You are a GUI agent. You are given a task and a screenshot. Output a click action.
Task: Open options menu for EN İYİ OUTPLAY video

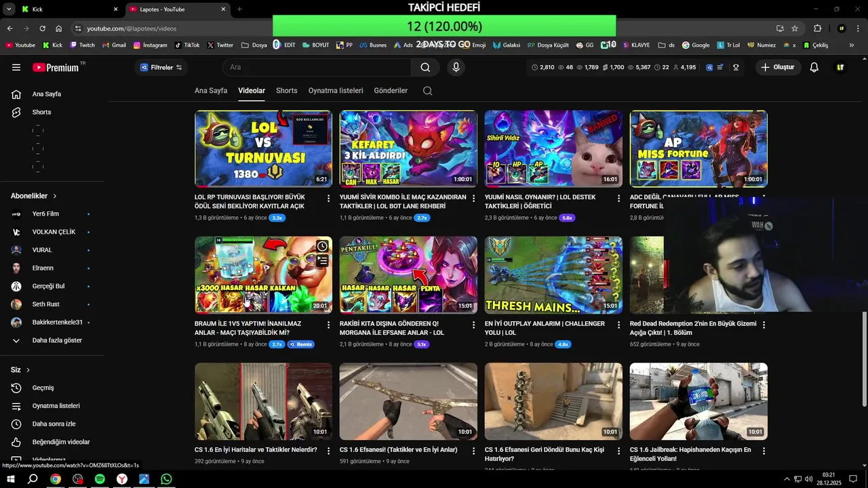[618, 325]
